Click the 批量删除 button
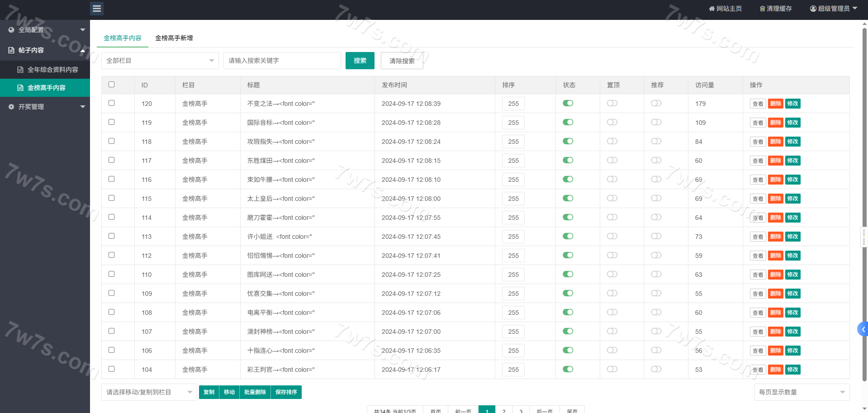 (x=255, y=392)
